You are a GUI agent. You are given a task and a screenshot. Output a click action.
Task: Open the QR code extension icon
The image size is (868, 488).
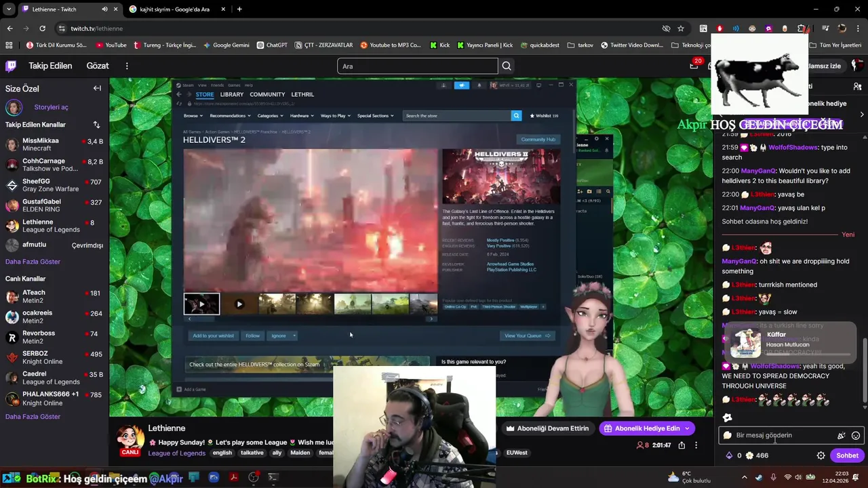703,28
